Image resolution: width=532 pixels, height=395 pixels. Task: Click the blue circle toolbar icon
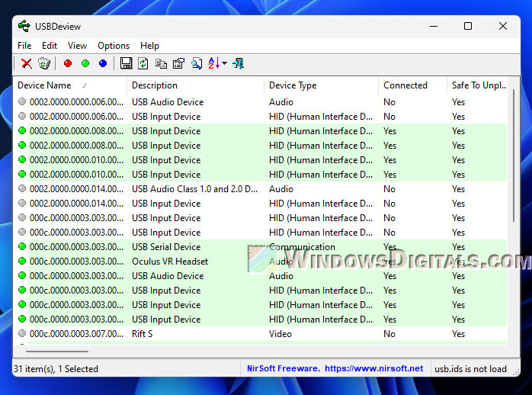[x=103, y=63]
